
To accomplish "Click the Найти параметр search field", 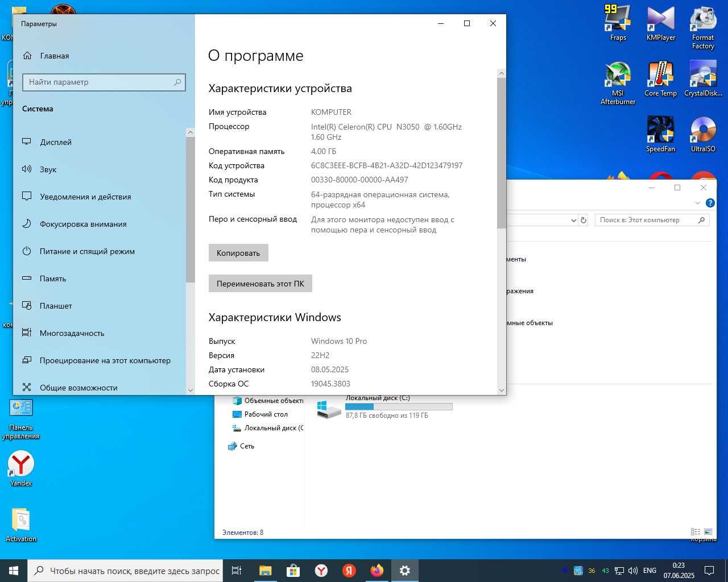I will (104, 82).
